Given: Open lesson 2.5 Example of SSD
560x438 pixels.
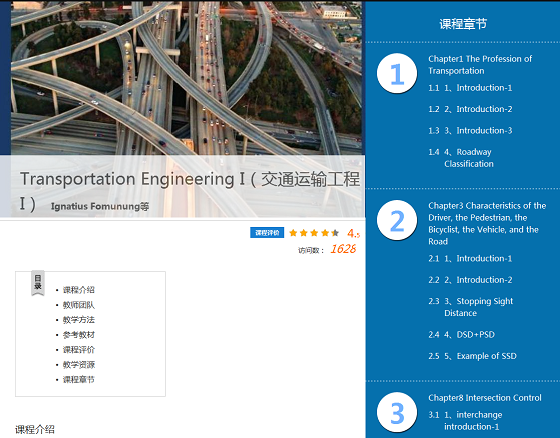Looking at the screenshot, I should pos(472,356).
